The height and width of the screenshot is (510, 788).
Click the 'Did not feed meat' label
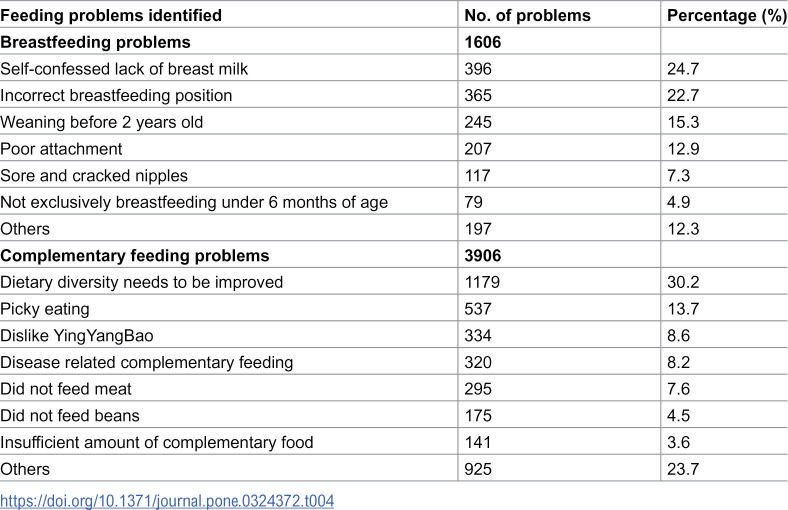[66, 389]
